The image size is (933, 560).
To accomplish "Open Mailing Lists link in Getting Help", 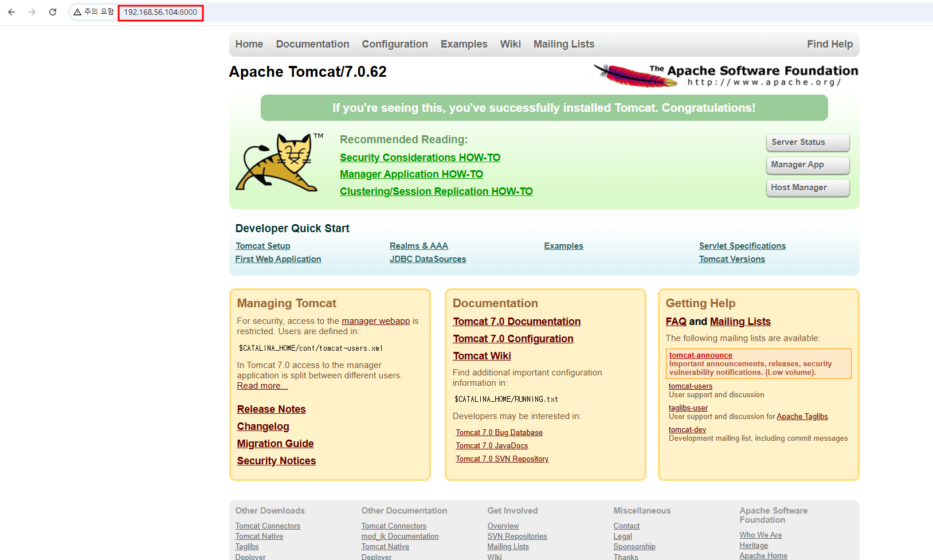I will tap(740, 322).
